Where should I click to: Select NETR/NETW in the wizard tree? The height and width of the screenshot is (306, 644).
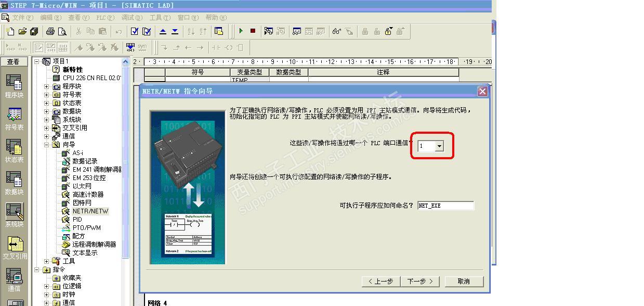click(90, 211)
